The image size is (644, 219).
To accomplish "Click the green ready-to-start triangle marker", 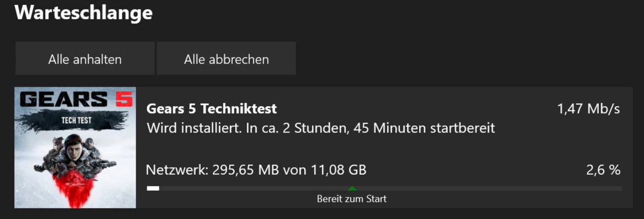I will coord(352,188).
